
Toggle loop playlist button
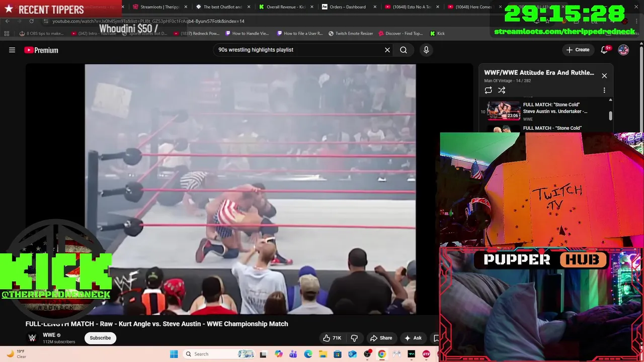click(x=488, y=90)
